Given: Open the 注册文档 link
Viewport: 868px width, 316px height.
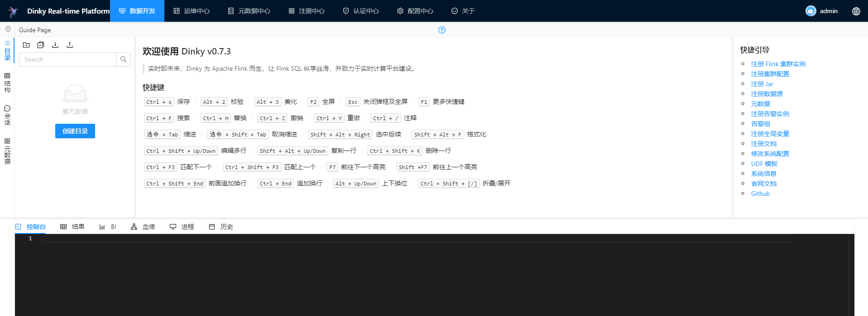Looking at the screenshot, I should [763, 144].
